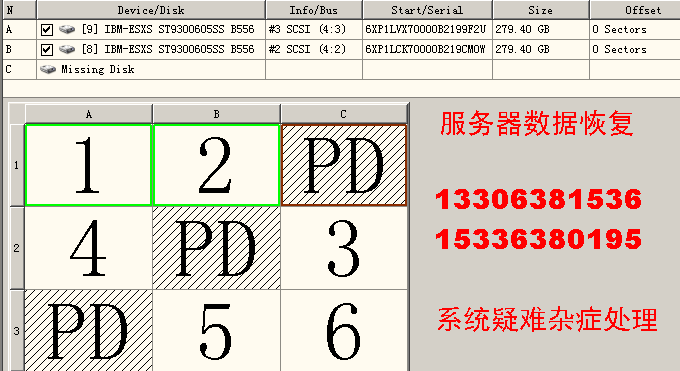
Task: Click row header 2 of stripe grid
Action: pos(16,248)
